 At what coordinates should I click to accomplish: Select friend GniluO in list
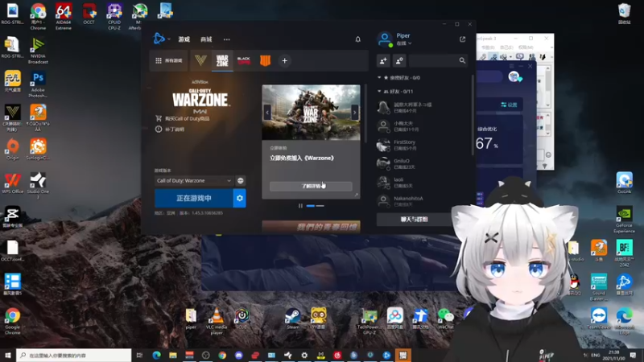422,164
